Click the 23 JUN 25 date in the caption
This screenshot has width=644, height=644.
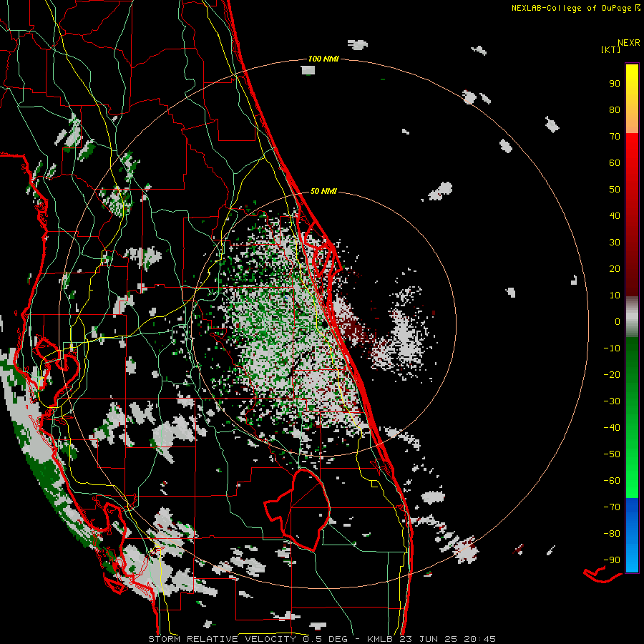tap(429, 639)
